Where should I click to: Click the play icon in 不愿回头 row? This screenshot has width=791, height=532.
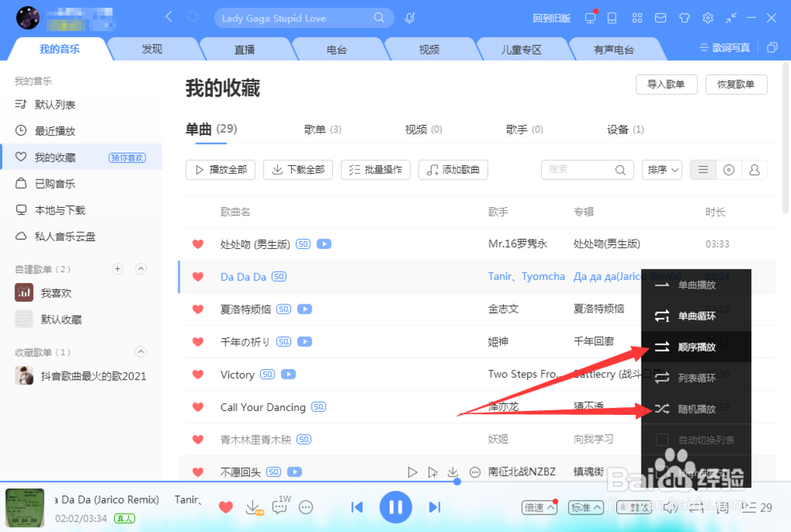(412, 472)
